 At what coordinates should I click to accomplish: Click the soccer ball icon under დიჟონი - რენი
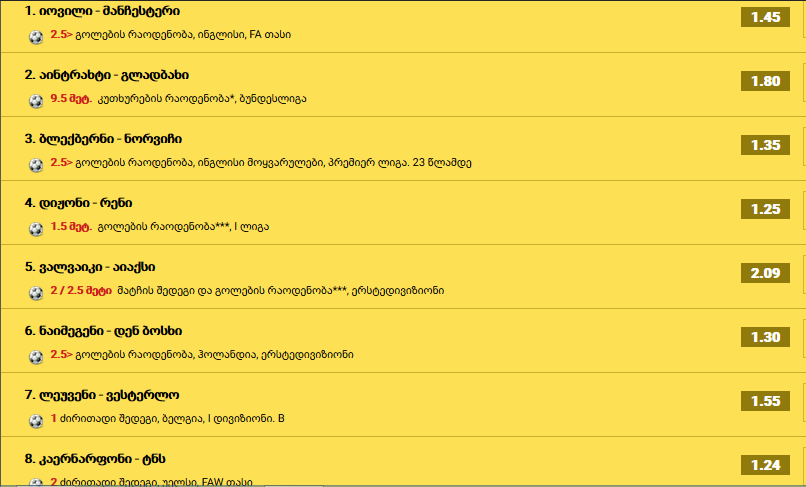pos(36,229)
